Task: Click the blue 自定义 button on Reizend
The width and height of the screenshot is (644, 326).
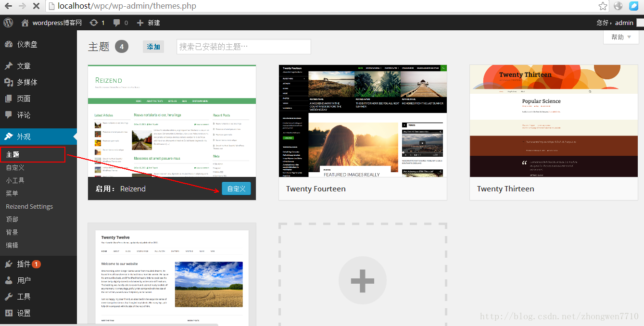Action: coord(236,188)
